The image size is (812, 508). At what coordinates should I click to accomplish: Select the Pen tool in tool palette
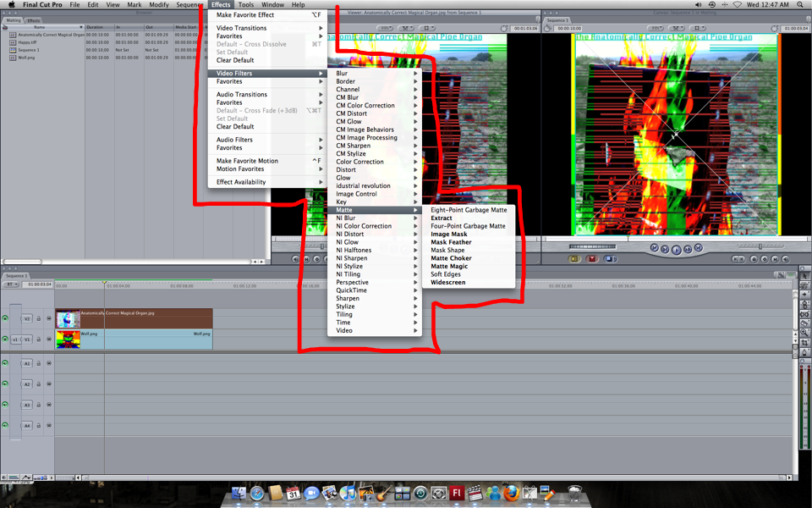click(x=804, y=352)
